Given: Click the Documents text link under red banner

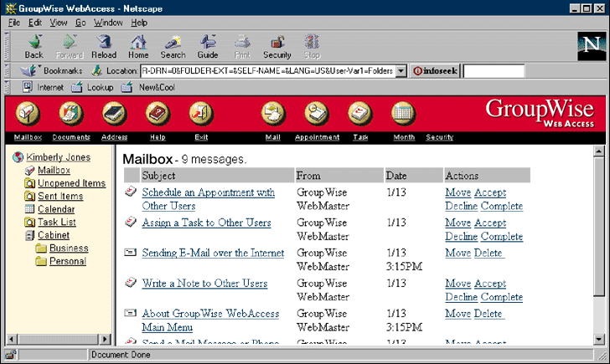Looking at the screenshot, I should (x=71, y=137).
